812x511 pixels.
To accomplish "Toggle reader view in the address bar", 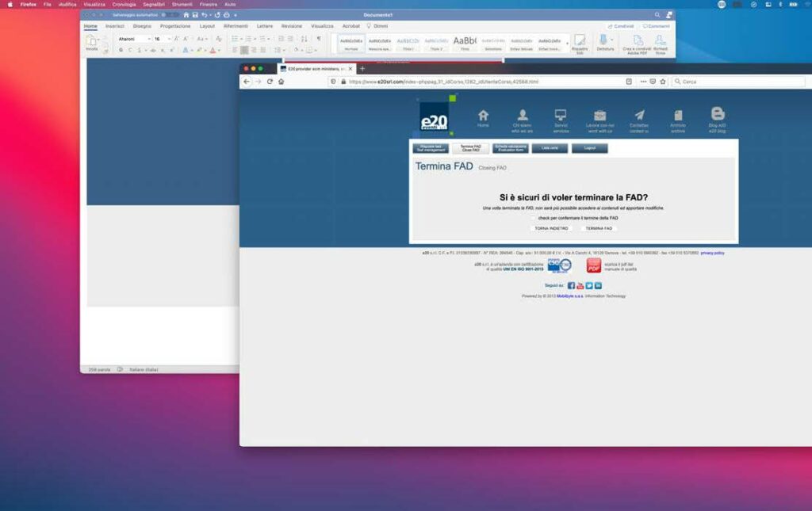I will click(629, 82).
